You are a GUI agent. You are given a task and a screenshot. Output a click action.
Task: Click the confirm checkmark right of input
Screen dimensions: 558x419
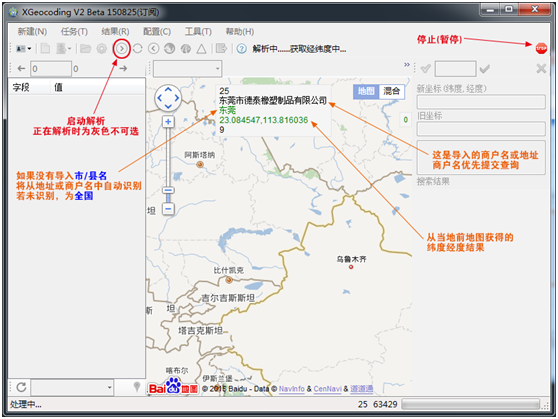pyautogui.click(x=485, y=68)
